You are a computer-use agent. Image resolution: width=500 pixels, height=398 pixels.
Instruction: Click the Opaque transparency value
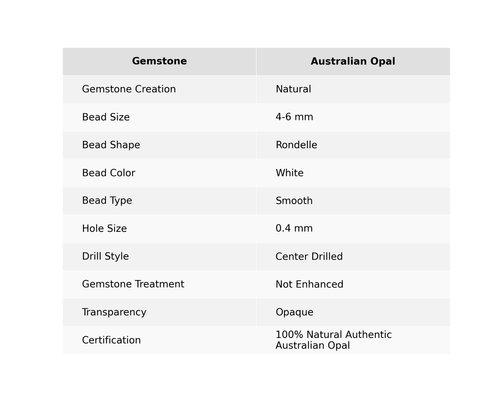[x=294, y=312]
